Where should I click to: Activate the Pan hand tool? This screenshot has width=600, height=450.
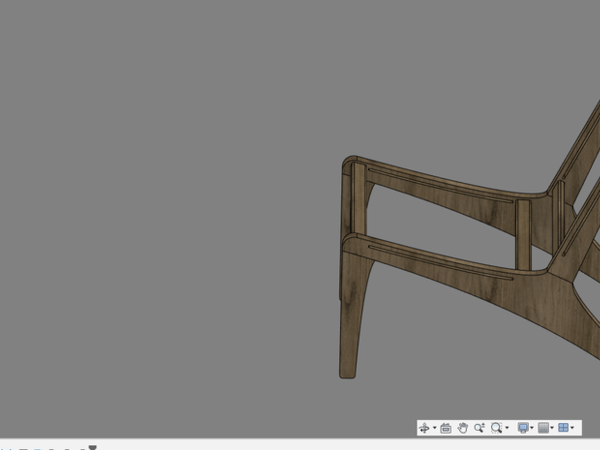(463, 428)
